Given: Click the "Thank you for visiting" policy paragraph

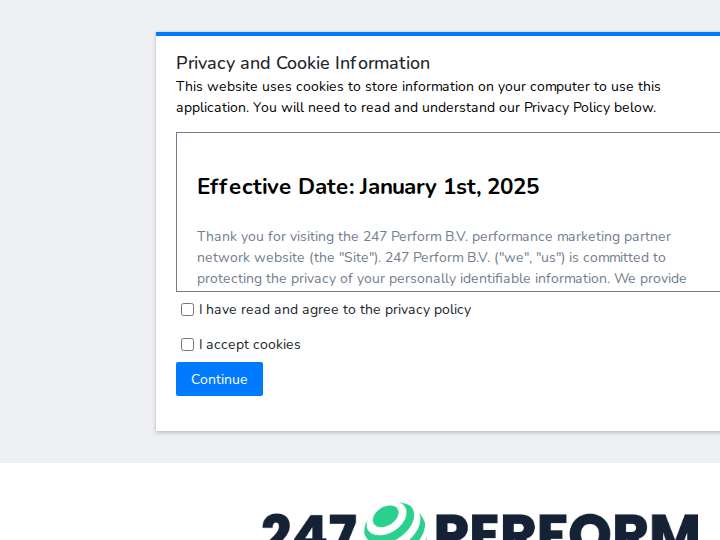Looking at the screenshot, I should tap(440, 258).
